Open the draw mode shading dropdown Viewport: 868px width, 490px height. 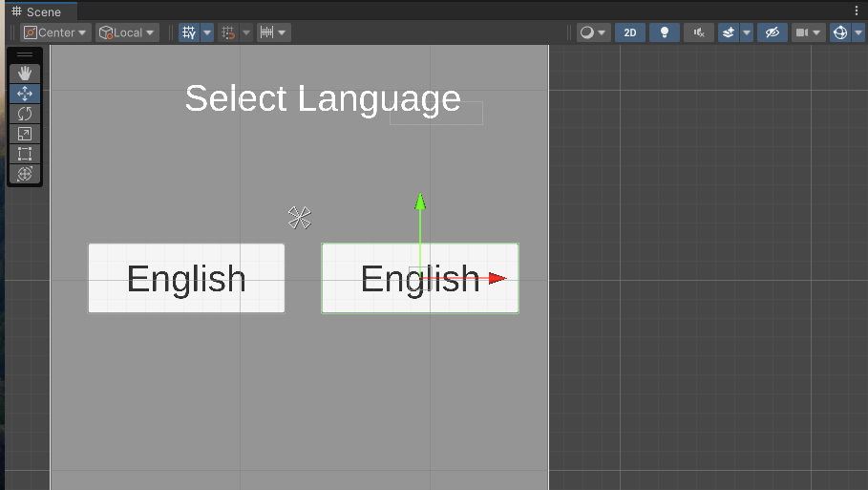point(593,32)
